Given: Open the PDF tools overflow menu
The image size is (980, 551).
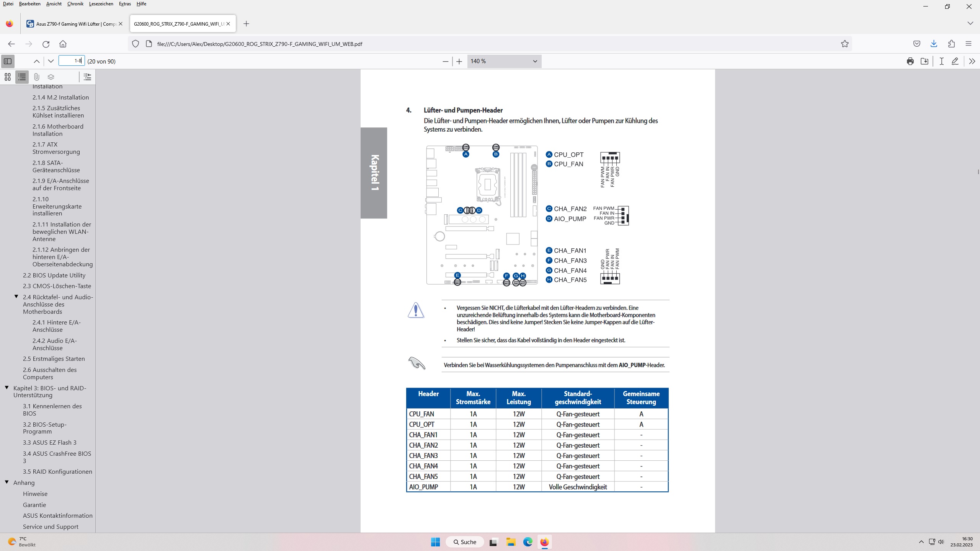Looking at the screenshot, I should coord(972,61).
